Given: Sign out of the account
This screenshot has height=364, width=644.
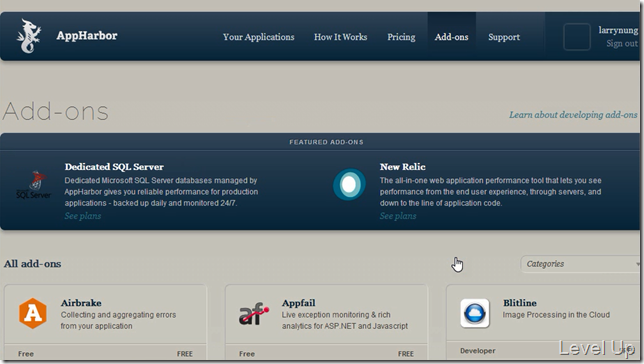Looking at the screenshot, I should click(x=622, y=43).
